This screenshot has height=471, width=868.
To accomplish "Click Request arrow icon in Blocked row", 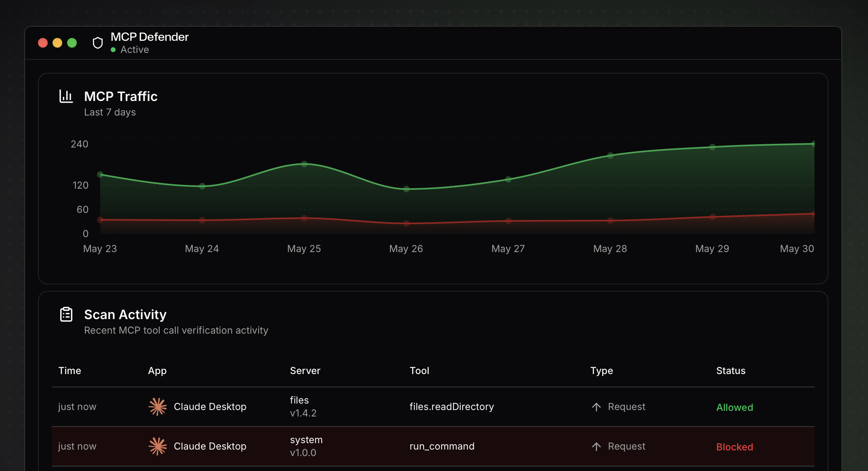I will tap(596, 446).
